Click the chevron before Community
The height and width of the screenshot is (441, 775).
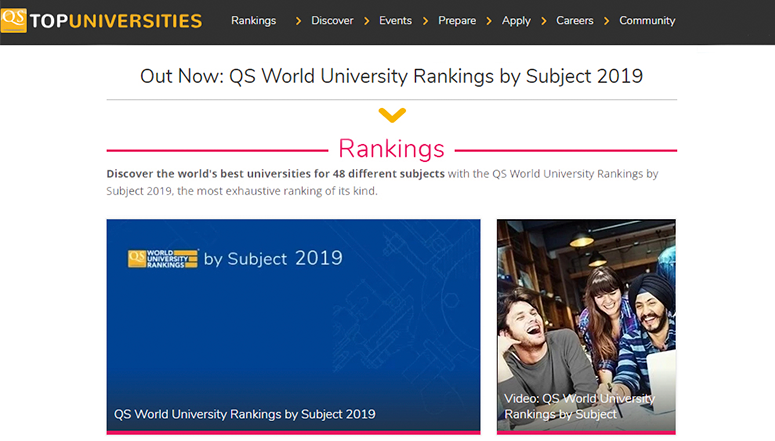[x=606, y=21]
